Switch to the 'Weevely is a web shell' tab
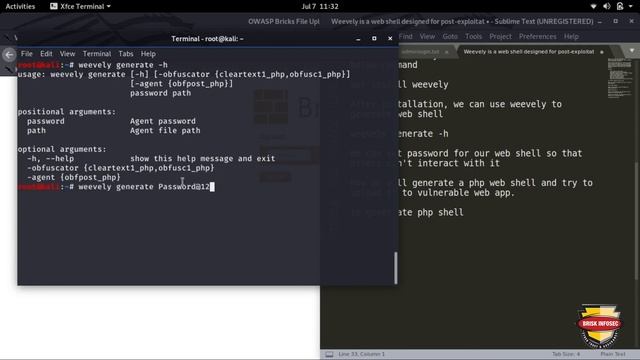 click(x=529, y=52)
